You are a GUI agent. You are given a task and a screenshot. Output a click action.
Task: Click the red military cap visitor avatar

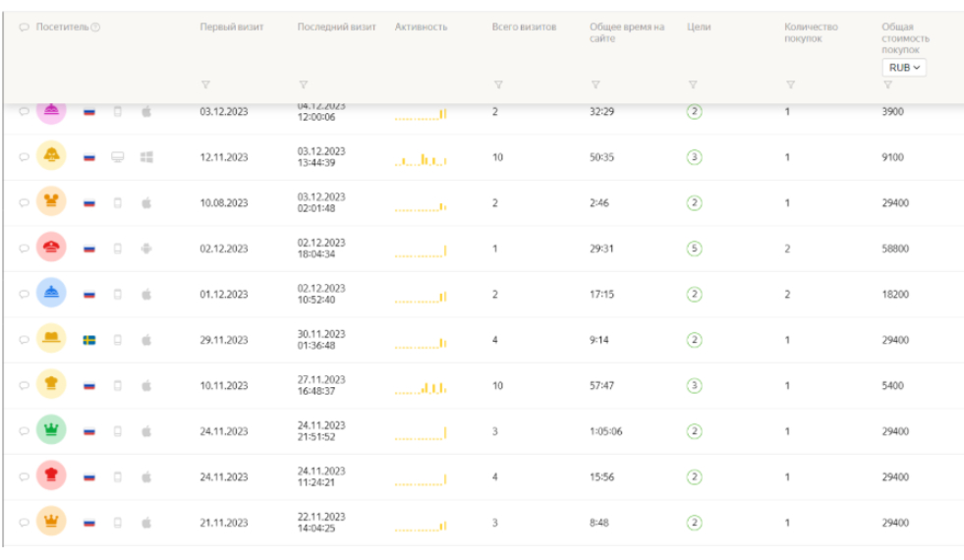pos(51,249)
